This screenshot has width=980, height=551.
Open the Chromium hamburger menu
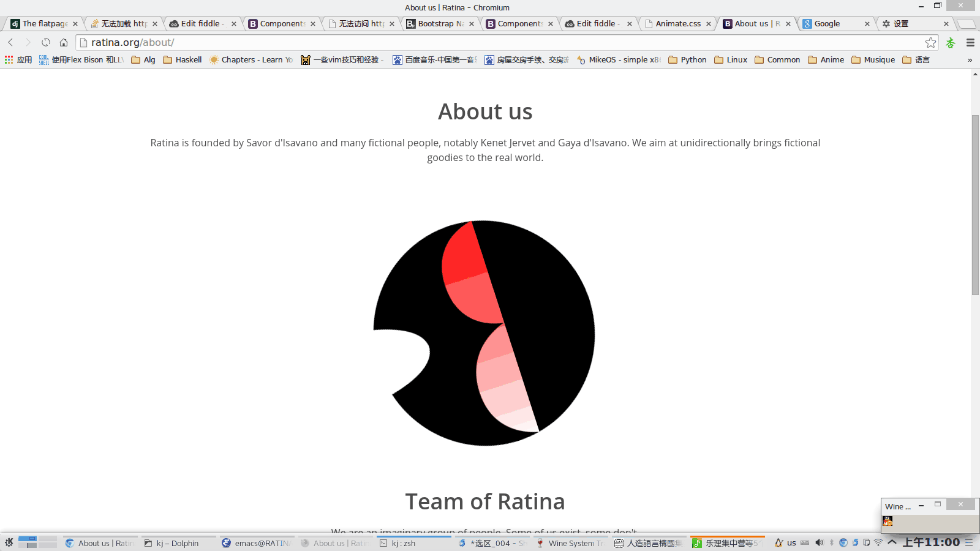(970, 42)
